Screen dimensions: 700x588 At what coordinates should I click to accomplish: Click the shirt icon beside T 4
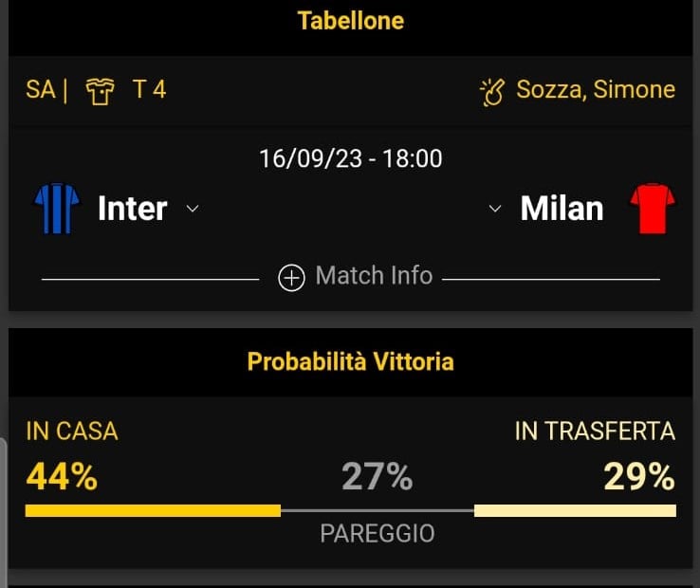(x=100, y=91)
